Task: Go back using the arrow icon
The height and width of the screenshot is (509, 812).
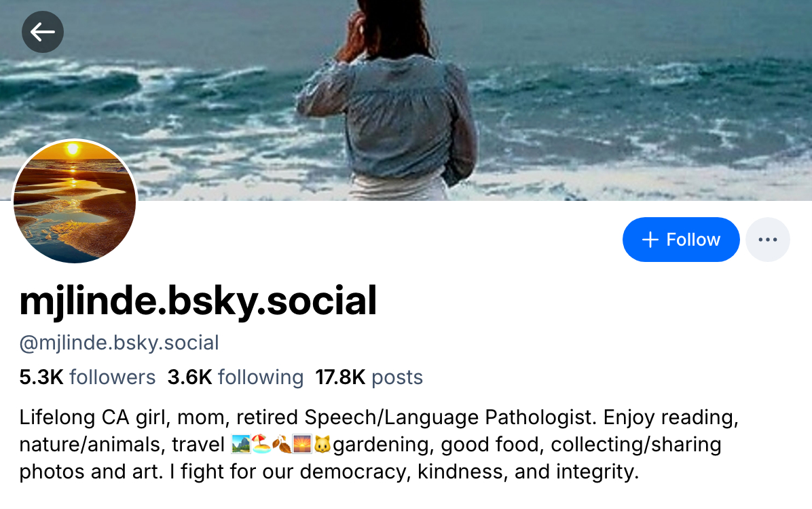Action: coord(43,31)
